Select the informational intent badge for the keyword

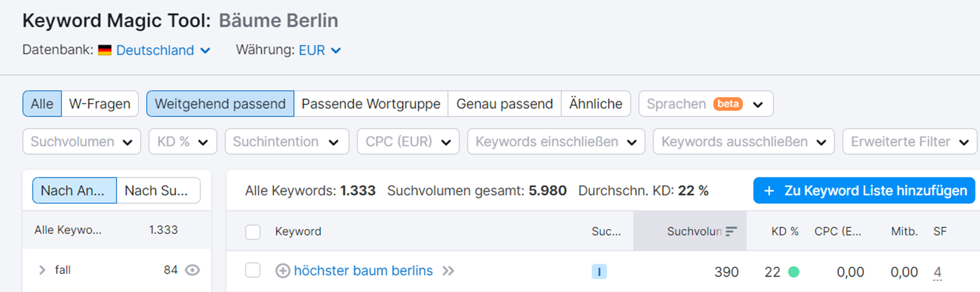(x=599, y=271)
